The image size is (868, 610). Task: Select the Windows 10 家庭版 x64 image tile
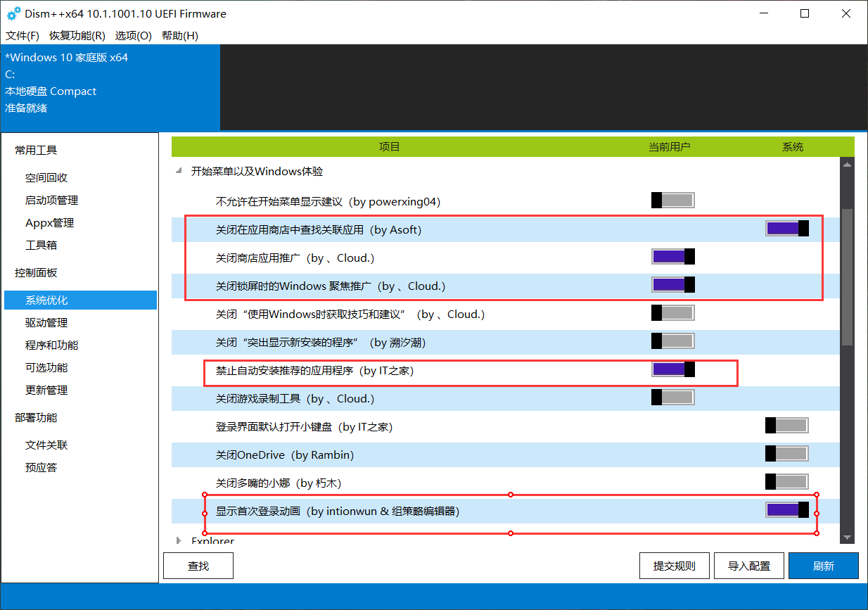(110, 87)
